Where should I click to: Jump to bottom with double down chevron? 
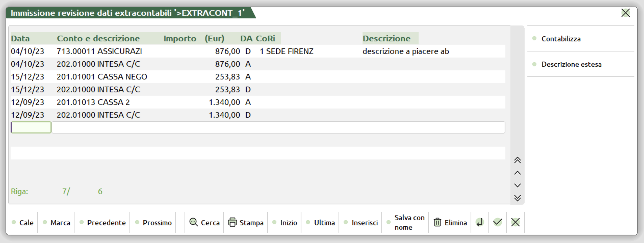point(517,198)
